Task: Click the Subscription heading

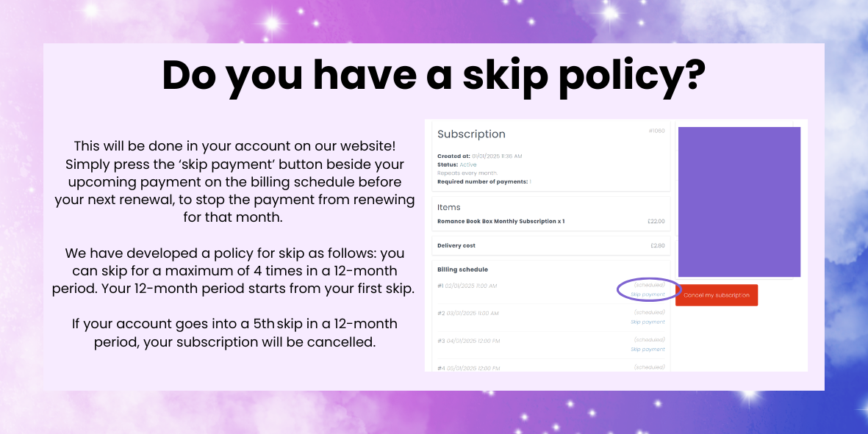Action: pyautogui.click(x=471, y=134)
